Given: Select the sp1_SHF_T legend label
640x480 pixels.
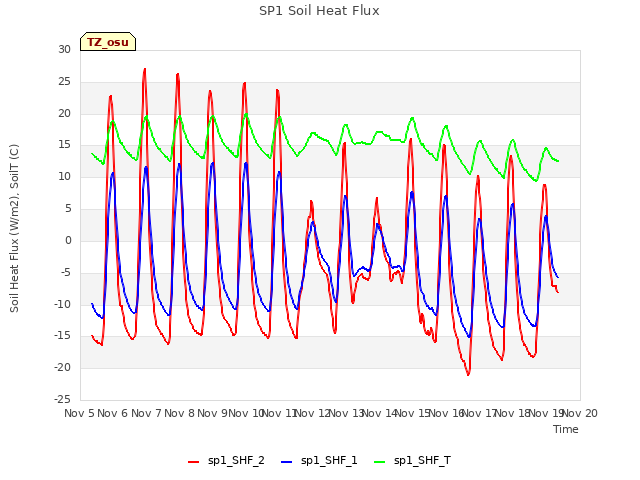Looking at the screenshot, I should pyautogui.click(x=422, y=461).
